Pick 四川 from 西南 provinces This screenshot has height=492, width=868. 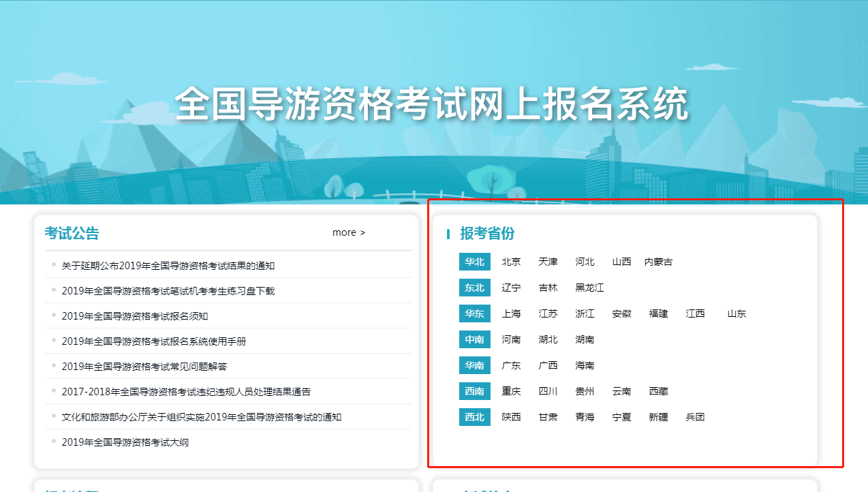pos(548,391)
